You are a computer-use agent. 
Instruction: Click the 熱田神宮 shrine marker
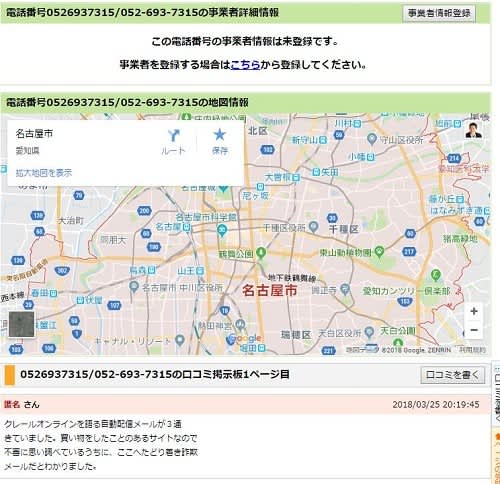[240, 324]
